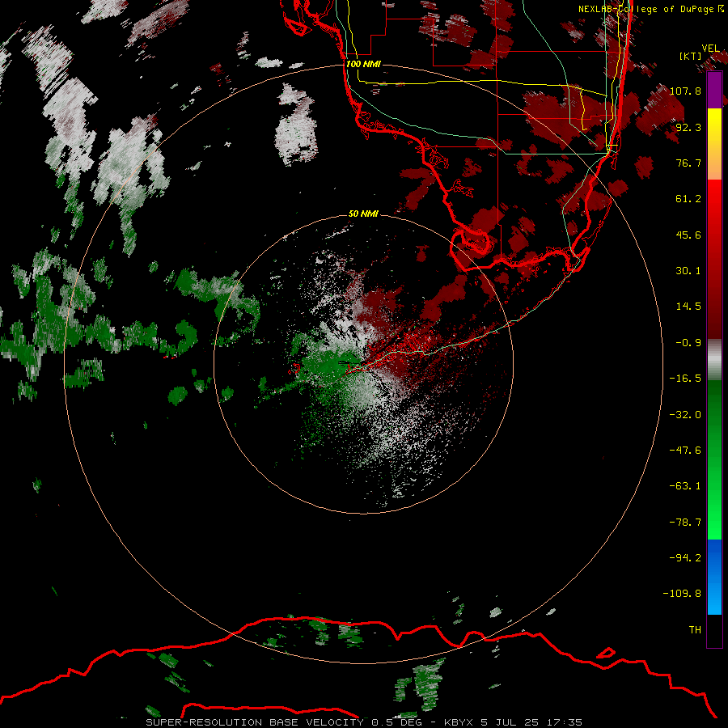The height and width of the screenshot is (728, 728).
Task: Click the 50 NMI range ring label
Action: [x=363, y=214]
